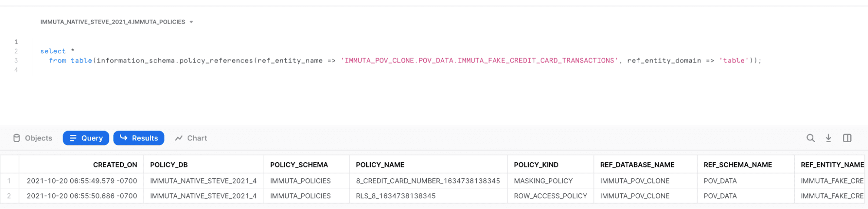Open the results search magnifier icon

[810, 138]
